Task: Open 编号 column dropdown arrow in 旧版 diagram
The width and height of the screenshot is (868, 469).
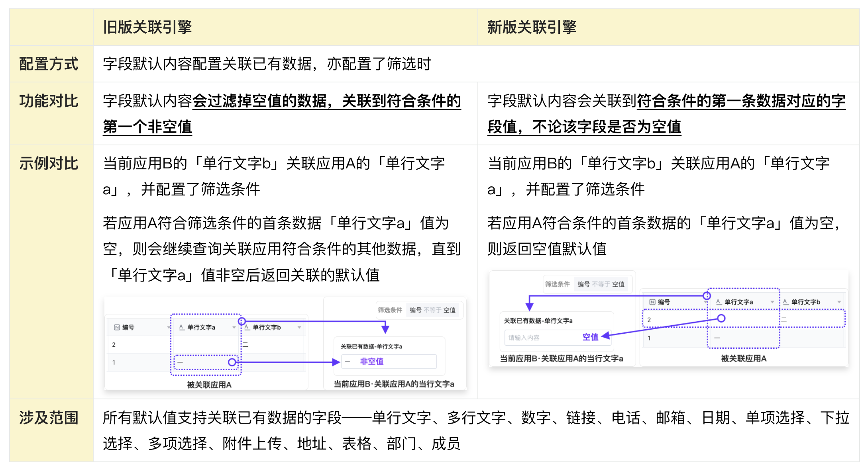Action: click(169, 327)
